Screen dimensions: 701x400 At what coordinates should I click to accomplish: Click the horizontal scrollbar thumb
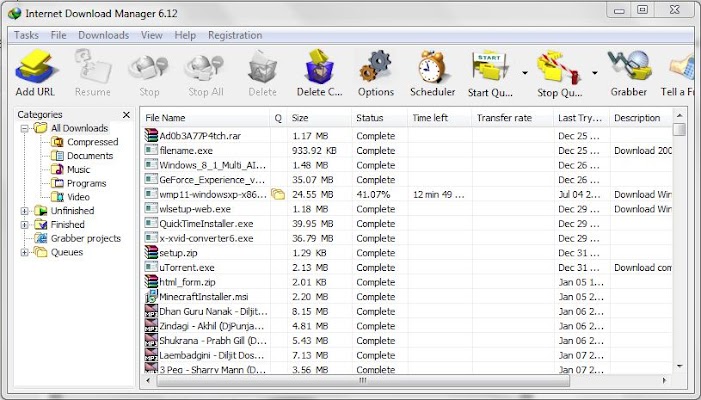[x=363, y=381]
